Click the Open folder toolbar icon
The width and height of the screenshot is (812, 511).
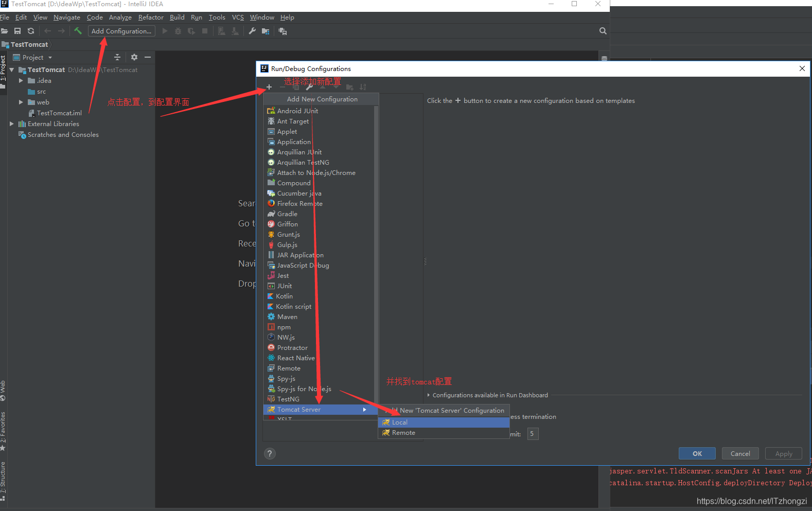pos(4,31)
